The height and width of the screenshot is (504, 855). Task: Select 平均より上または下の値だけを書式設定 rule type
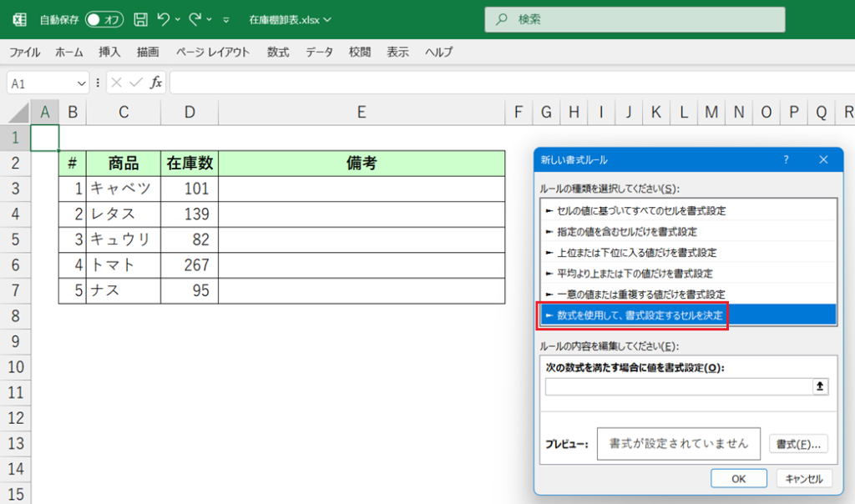point(689,274)
